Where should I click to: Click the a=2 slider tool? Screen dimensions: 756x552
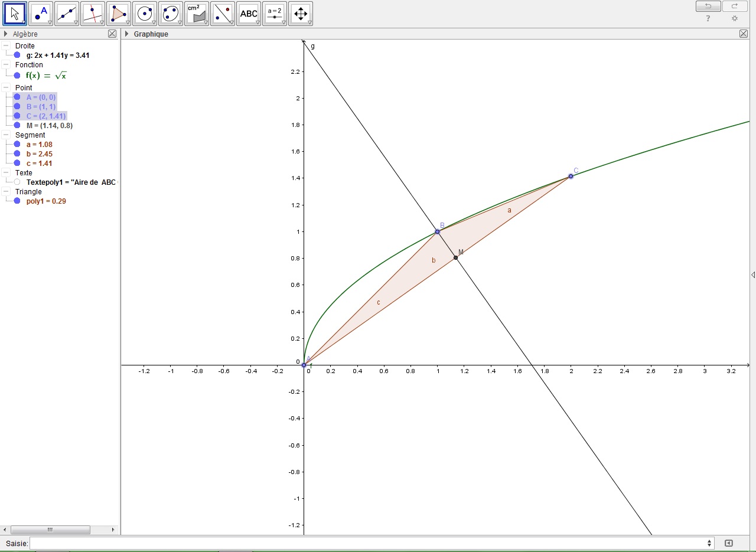pos(275,14)
